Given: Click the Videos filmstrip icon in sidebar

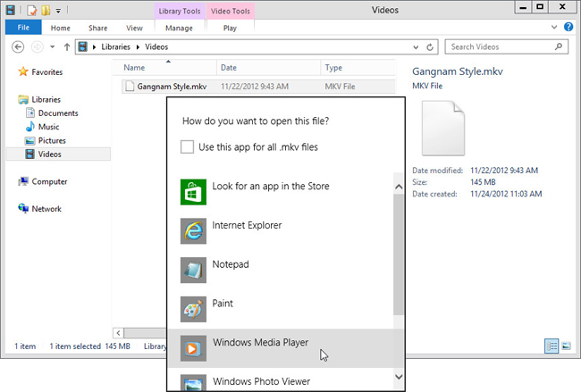Looking at the screenshot, I should pos(30,154).
